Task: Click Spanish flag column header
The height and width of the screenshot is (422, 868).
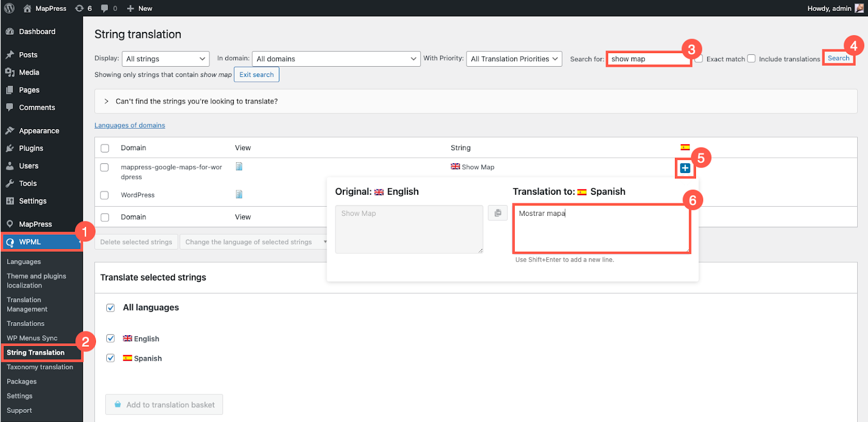Action: coord(685,147)
